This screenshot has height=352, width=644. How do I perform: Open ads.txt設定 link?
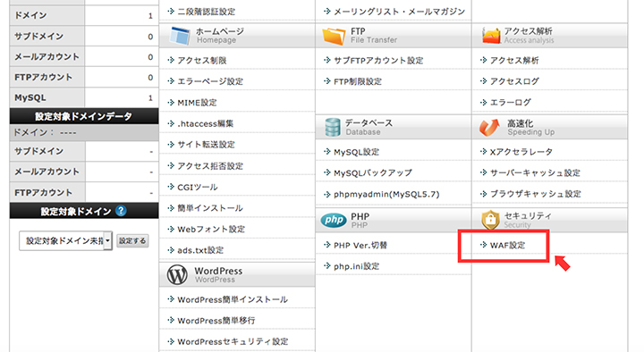pyautogui.click(x=200, y=250)
